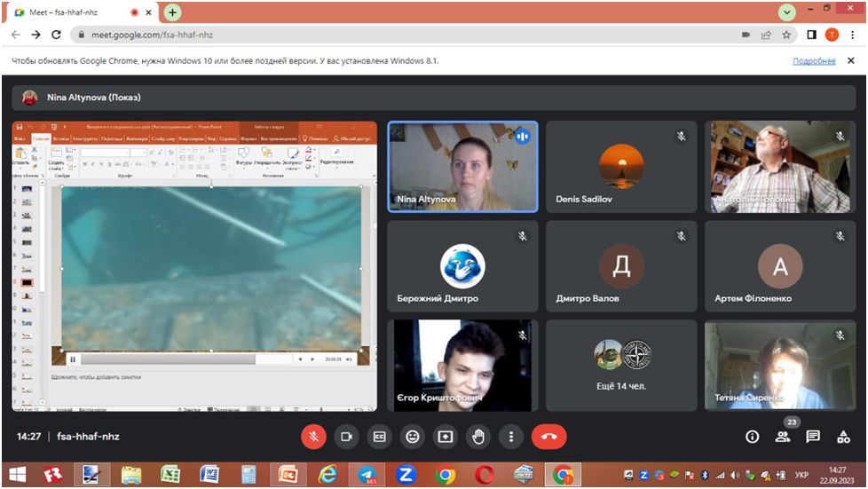Open Chrome tab search dropdown
The width and height of the screenshot is (868, 489).
786,12
